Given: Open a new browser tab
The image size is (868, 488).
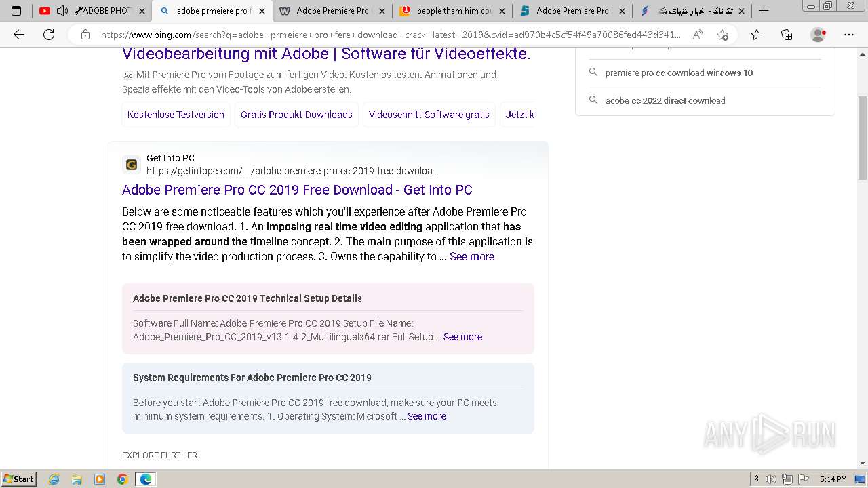Looking at the screenshot, I should click(764, 11).
